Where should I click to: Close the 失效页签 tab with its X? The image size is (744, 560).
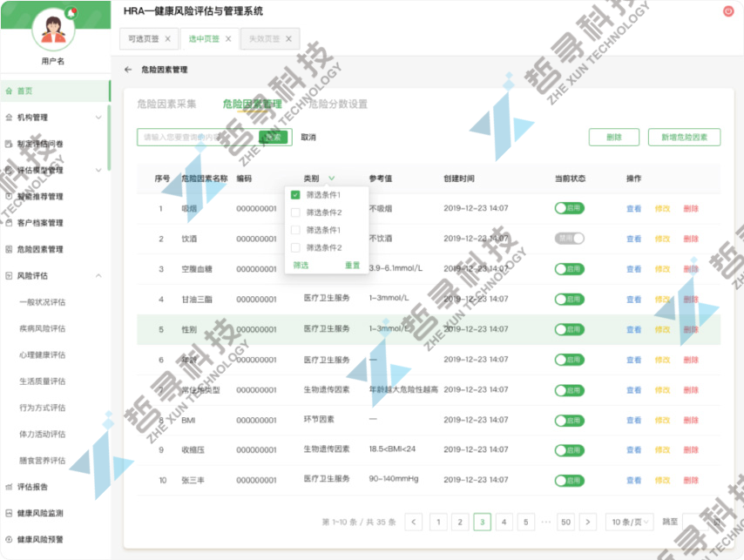[288, 39]
